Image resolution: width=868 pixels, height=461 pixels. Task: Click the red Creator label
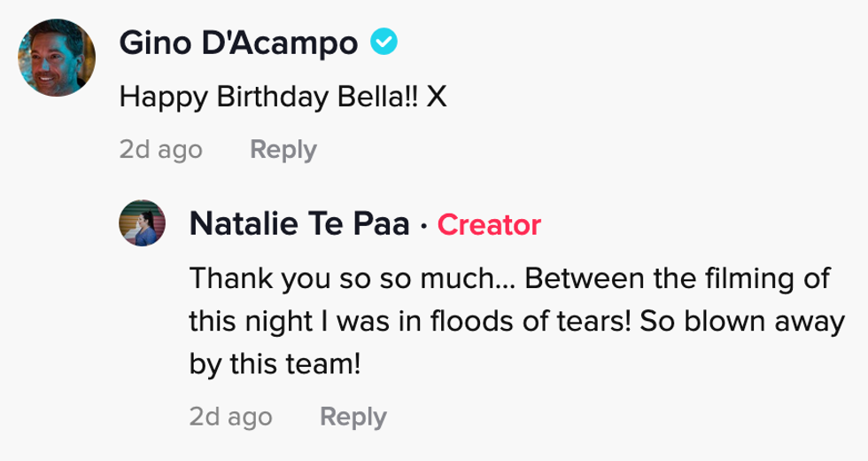[489, 225]
